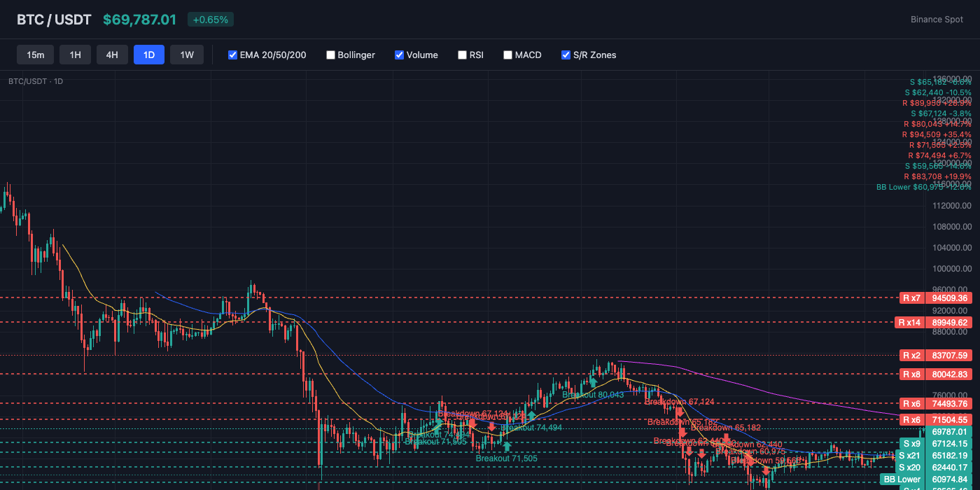Image resolution: width=980 pixels, height=490 pixels.
Task: Click the current price tag 69787.01
Action: click(949, 431)
